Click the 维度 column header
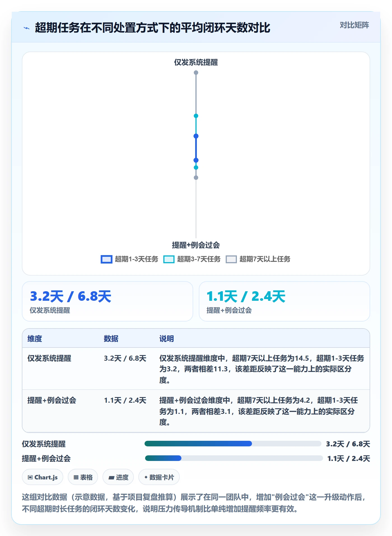This screenshot has width=392, height=536. point(35,339)
